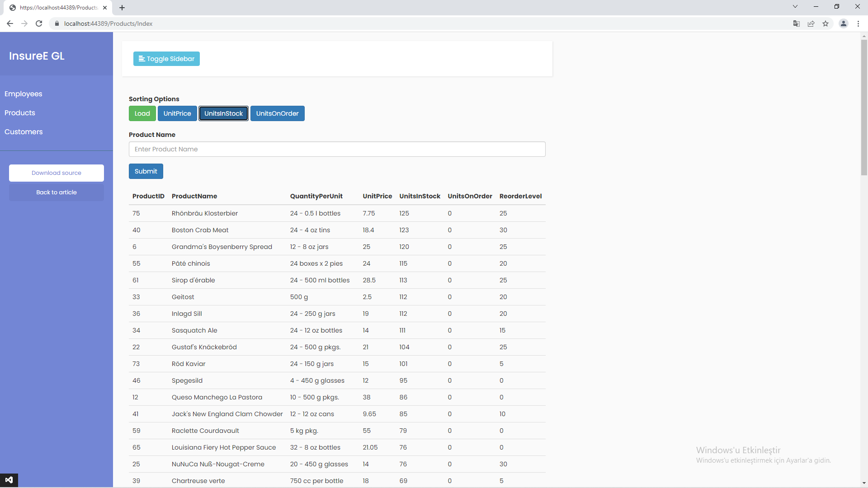Open the Customers section in the sidebar
The width and height of the screenshot is (868, 488).
coord(24,131)
